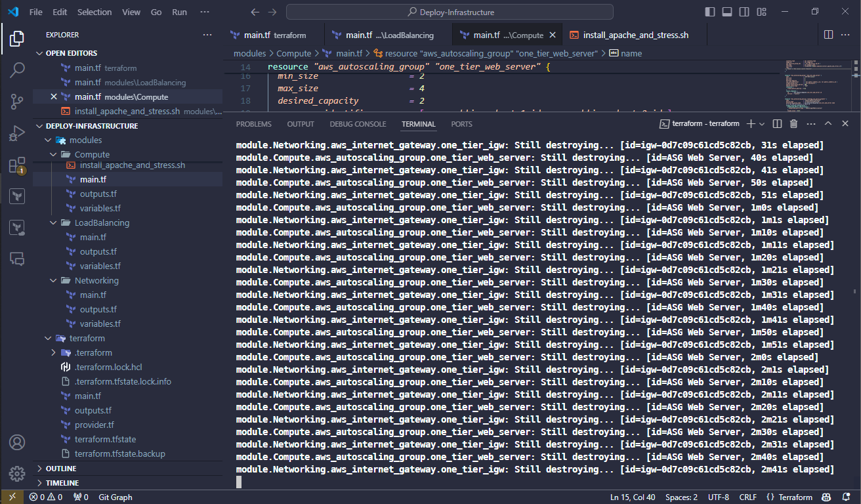Open the Explorer view in activity bar
The width and height of the screenshot is (861, 504).
(17, 39)
